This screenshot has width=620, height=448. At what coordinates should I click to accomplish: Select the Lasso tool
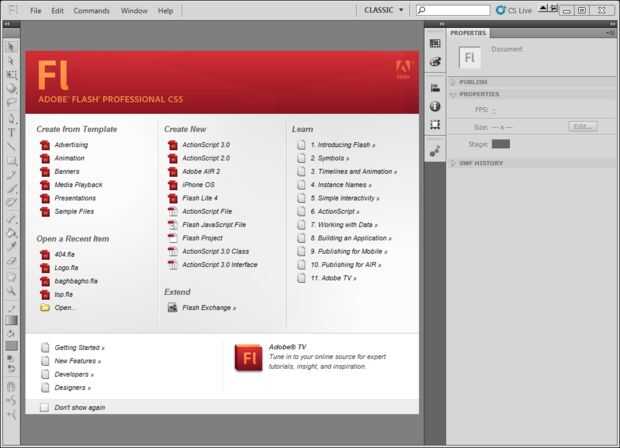11,102
